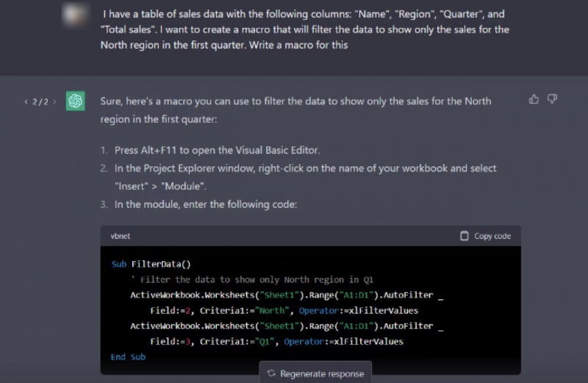The height and width of the screenshot is (383, 588).
Task: Click the End Sub code line
Action: [x=128, y=357]
